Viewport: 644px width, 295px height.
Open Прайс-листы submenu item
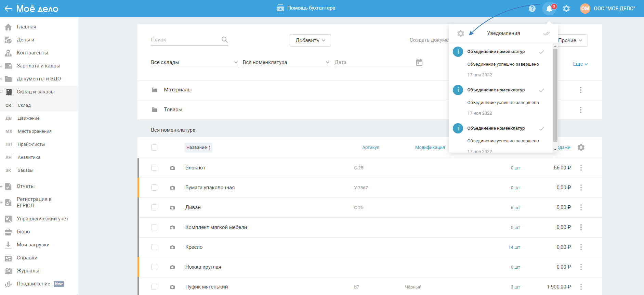[x=31, y=144]
